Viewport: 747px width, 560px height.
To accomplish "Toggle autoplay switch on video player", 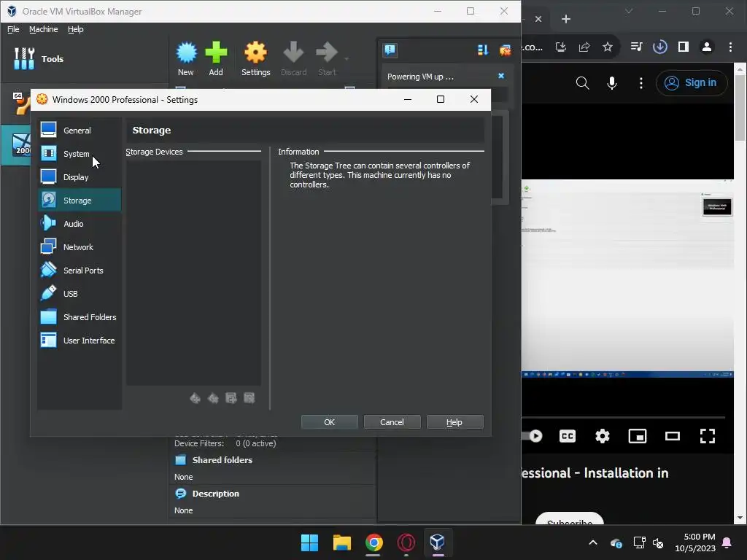I will pos(533,436).
